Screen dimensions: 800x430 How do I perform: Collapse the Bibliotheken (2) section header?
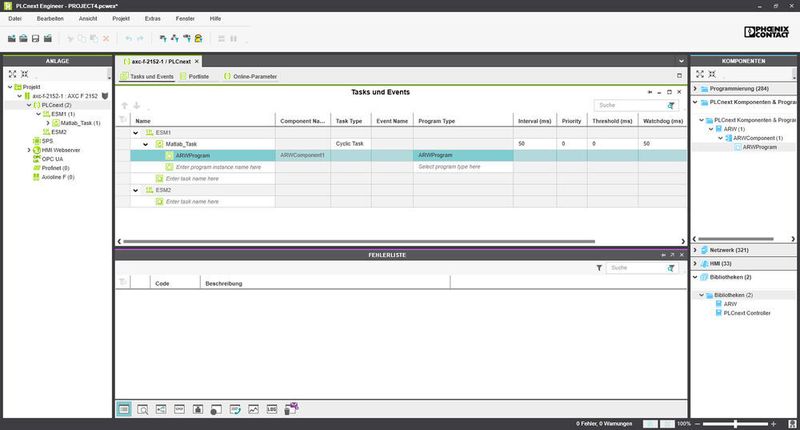[x=695, y=277]
